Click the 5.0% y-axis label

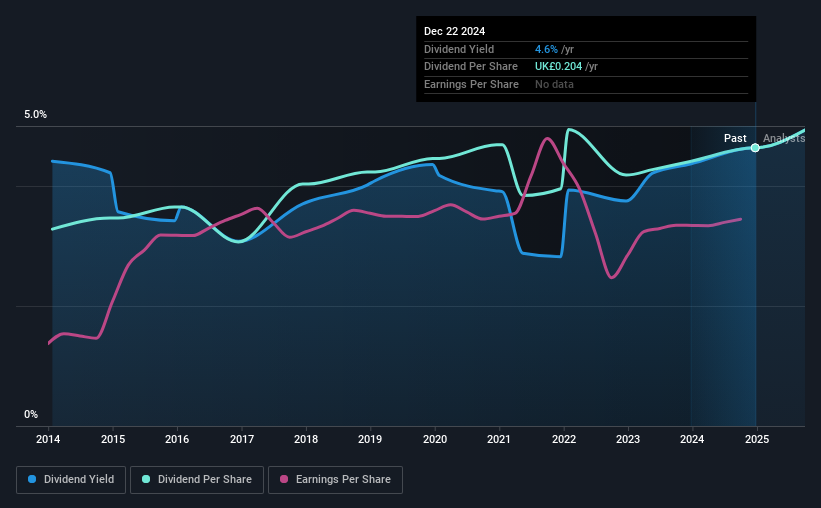(x=36, y=115)
